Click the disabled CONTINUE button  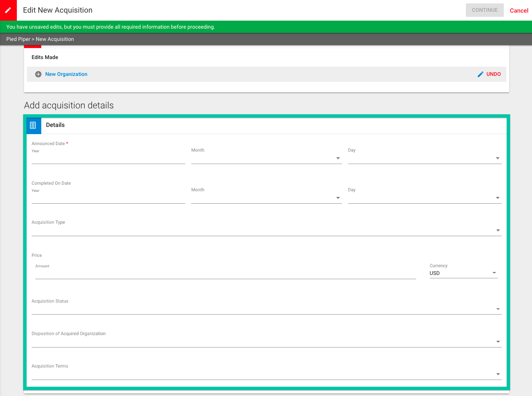[x=485, y=10]
